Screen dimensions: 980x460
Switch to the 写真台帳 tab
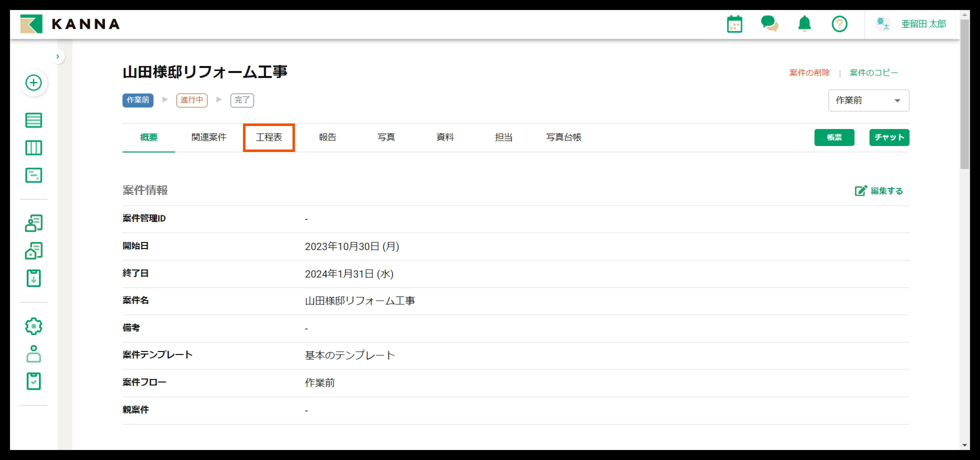click(x=563, y=137)
